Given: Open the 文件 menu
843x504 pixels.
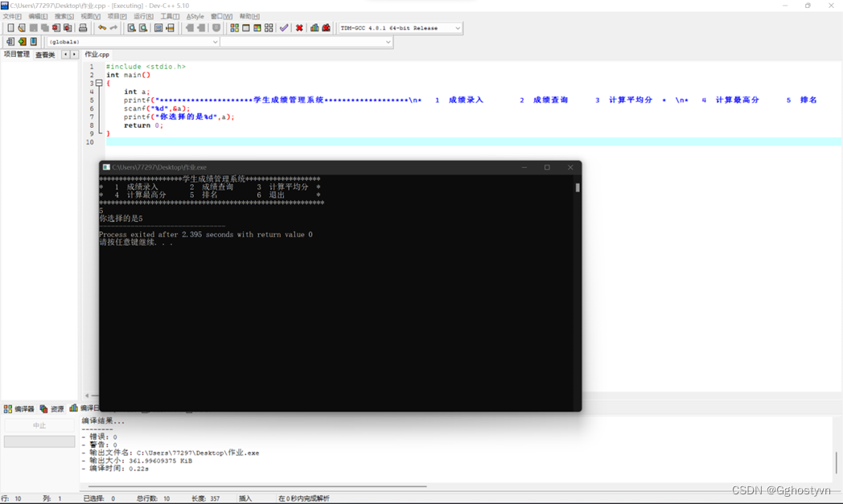Looking at the screenshot, I should [x=12, y=16].
